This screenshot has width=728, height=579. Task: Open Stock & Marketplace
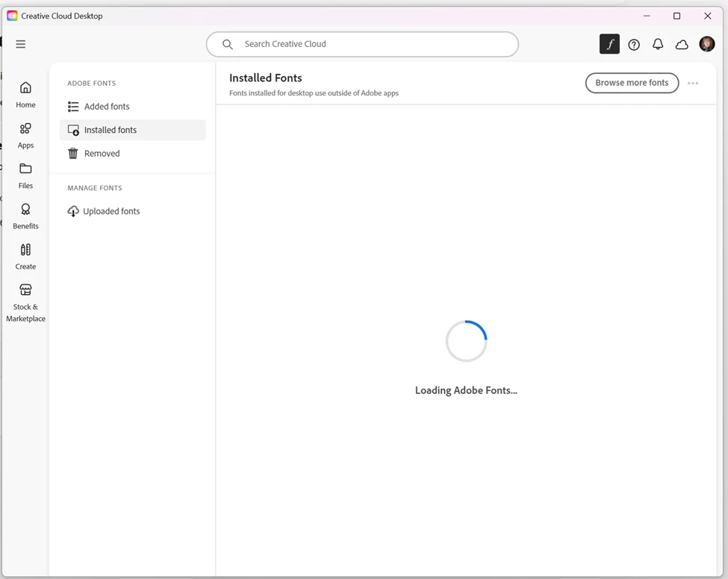click(25, 303)
